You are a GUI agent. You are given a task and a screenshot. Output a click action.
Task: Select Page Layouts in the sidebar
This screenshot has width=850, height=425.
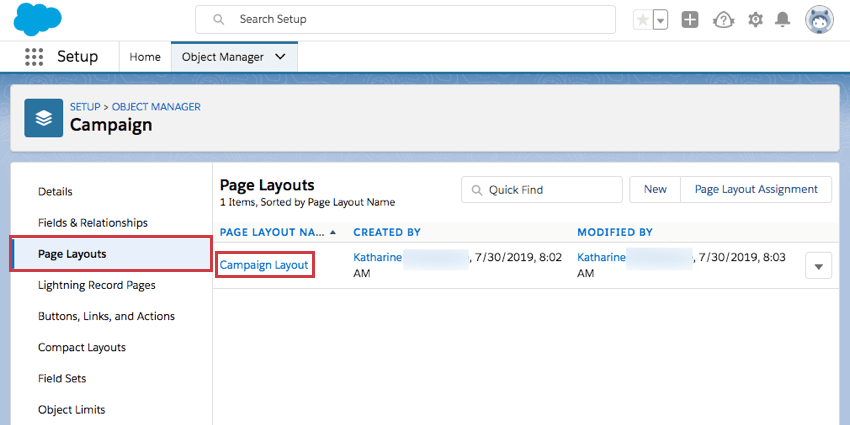[x=111, y=254]
